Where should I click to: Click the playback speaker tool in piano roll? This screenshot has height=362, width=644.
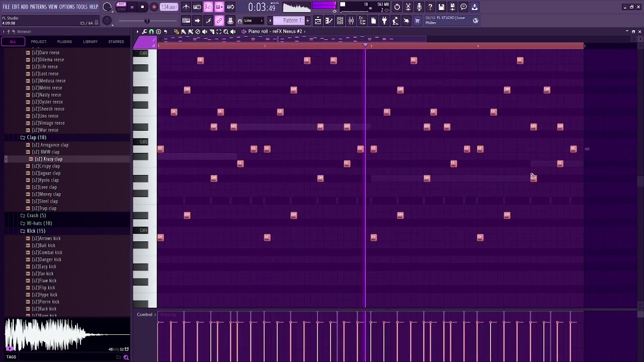[x=233, y=32]
